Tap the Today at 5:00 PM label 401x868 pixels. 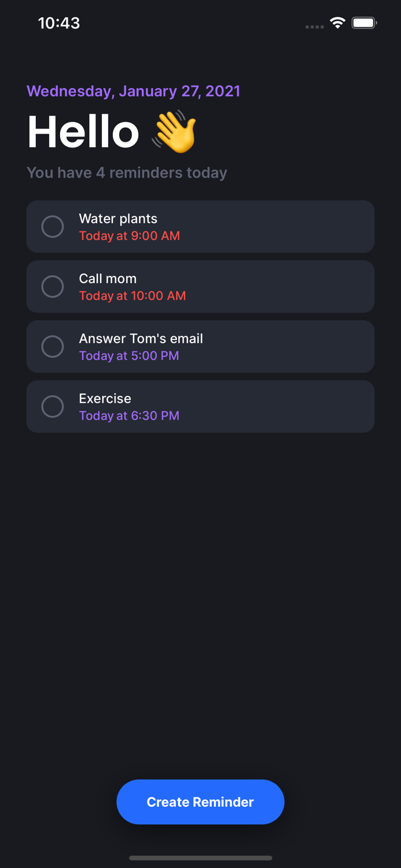click(129, 356)
